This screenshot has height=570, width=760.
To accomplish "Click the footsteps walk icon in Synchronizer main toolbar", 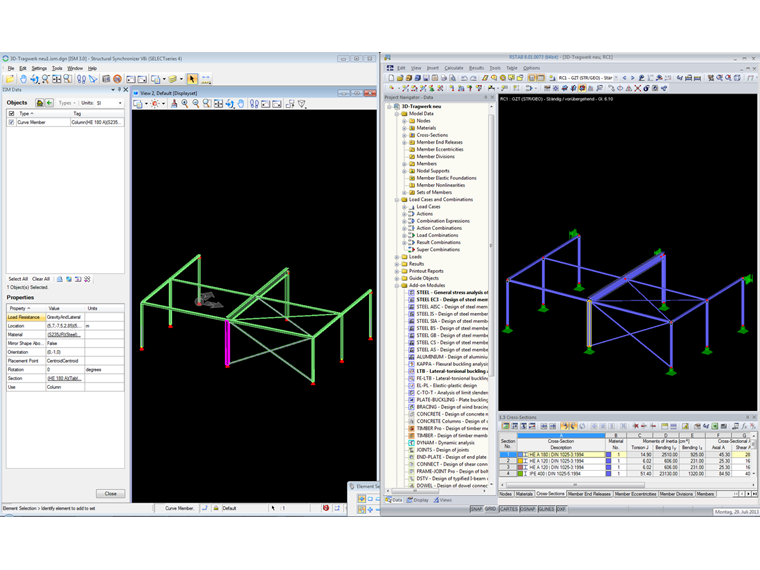I will (81, 79).
